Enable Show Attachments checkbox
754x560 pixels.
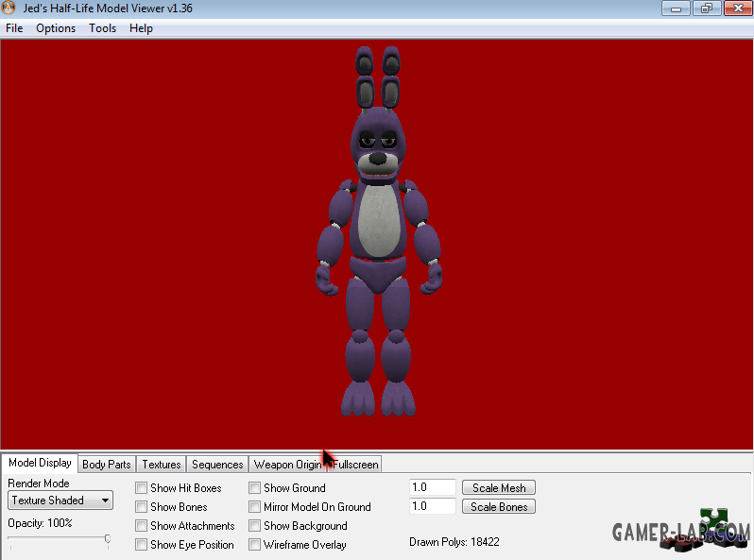tap(141, 526)
